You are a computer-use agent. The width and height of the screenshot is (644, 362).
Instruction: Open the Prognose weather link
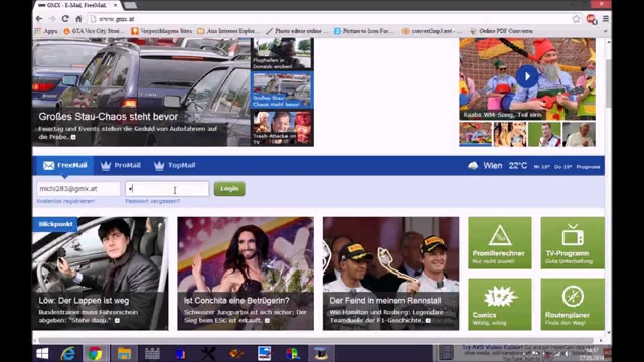tap(588, 166)
